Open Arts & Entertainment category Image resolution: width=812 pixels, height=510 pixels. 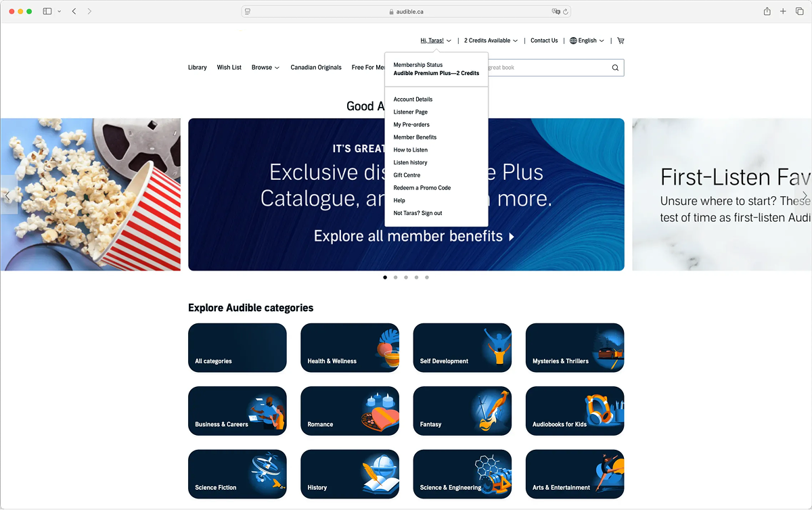[574, 474]
